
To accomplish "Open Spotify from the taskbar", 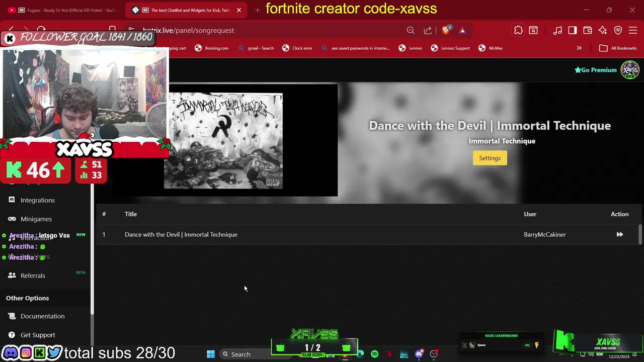I will 374,354.
